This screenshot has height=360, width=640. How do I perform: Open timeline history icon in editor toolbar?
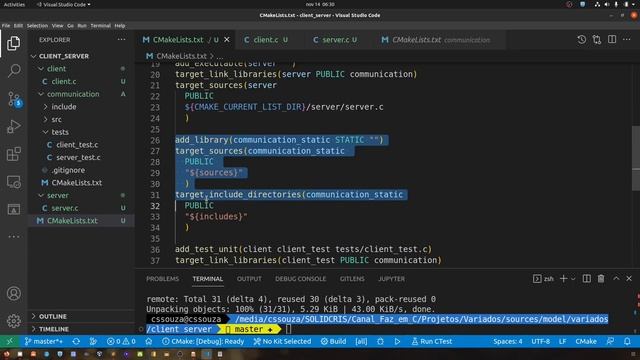pos(582,40)
